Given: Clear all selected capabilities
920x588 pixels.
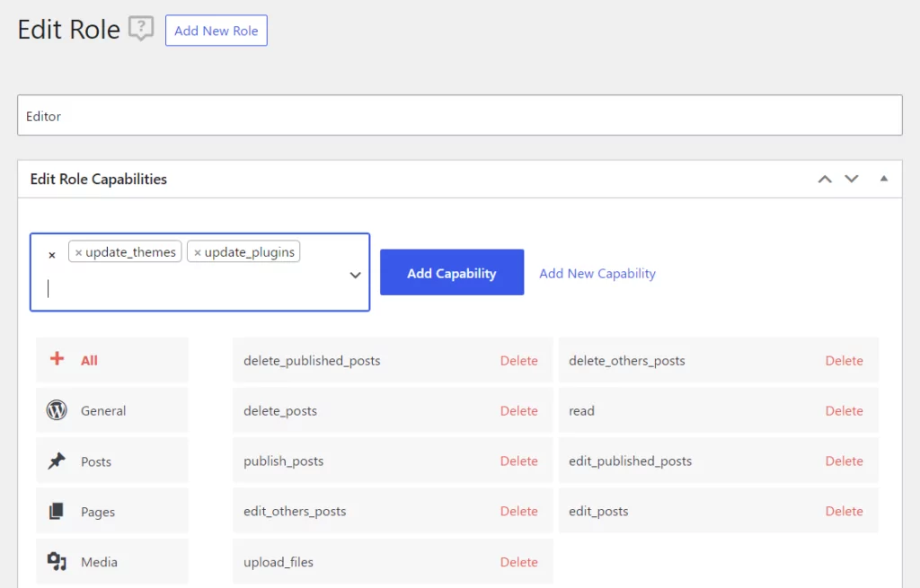Looking at the screenshot, I should click(51, 255).
